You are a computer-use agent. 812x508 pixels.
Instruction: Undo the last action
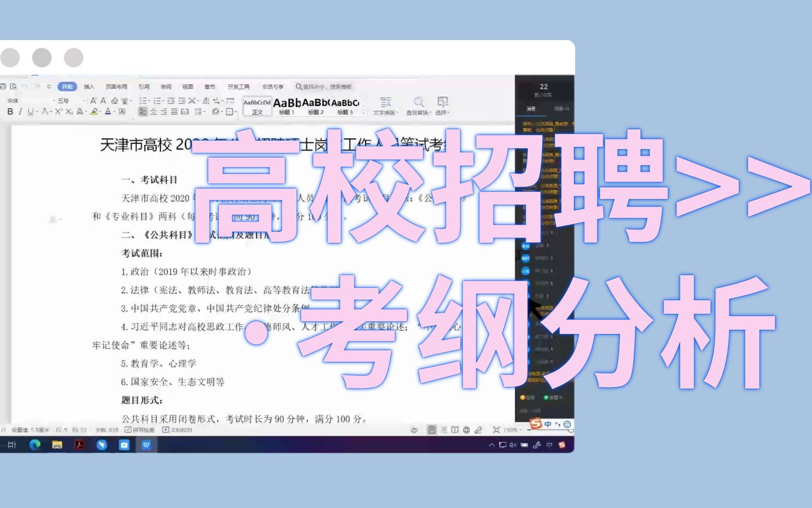(24, 87)
